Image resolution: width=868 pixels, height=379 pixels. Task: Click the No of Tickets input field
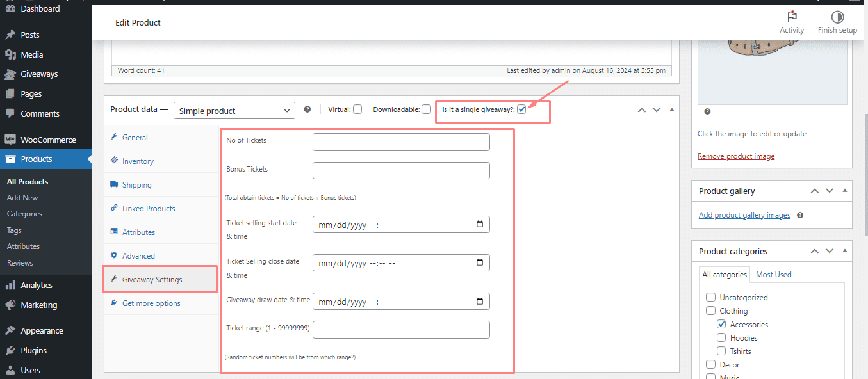401,141
